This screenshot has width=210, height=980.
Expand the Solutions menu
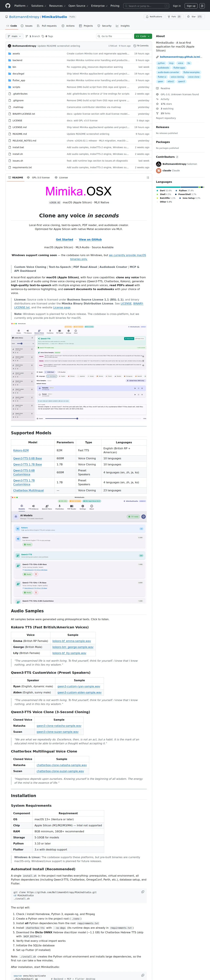(38, 6)
